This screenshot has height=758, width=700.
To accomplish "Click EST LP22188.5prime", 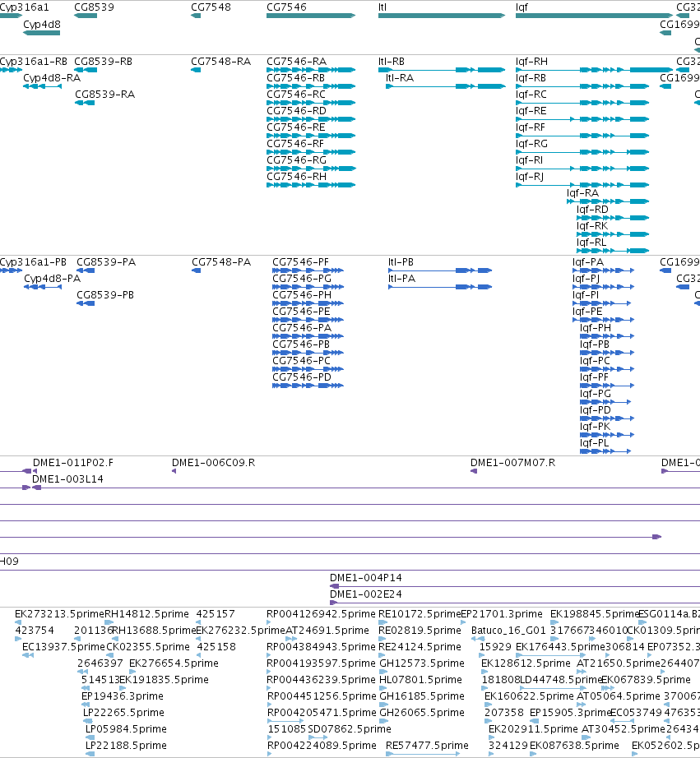I will [x=126, y=746].
